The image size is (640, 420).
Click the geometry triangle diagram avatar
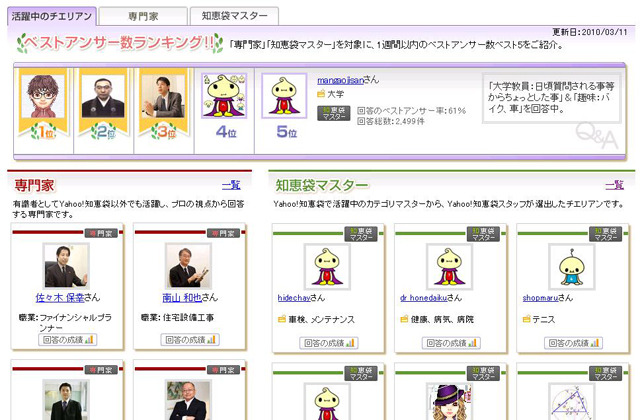point(571,402)
